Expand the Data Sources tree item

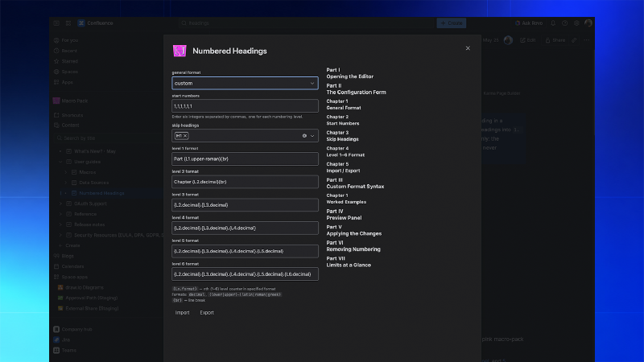[66, 183]
